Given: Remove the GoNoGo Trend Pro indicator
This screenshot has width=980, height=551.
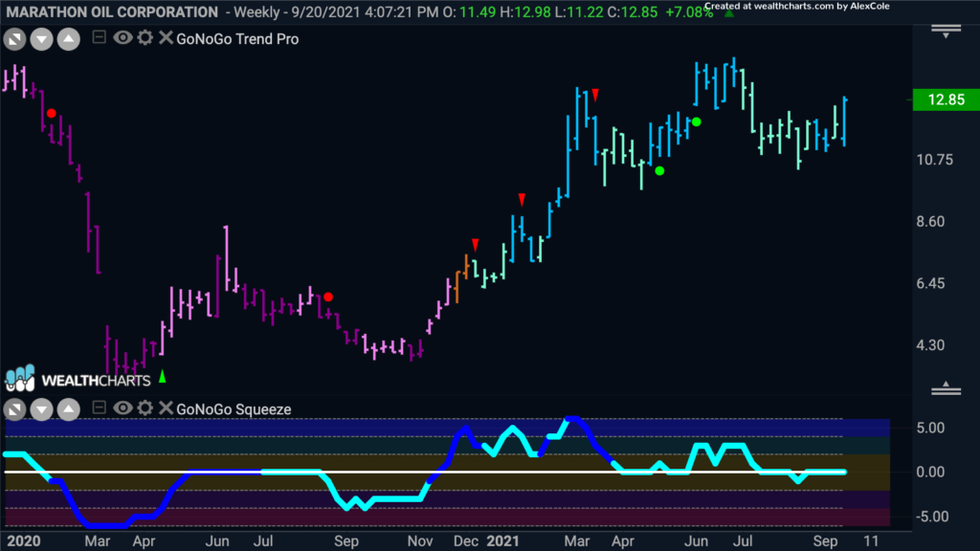Looking at the screenshot, I should coord(166,38).
